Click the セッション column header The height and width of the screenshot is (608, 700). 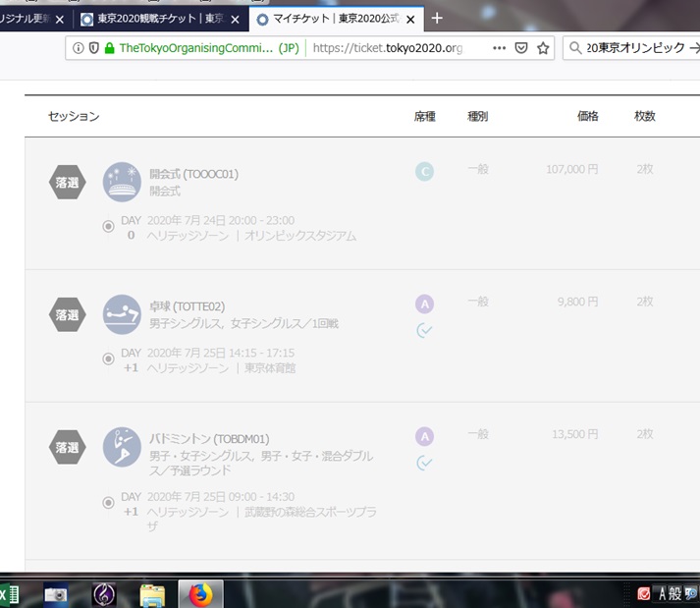click(x=74, y=117)
